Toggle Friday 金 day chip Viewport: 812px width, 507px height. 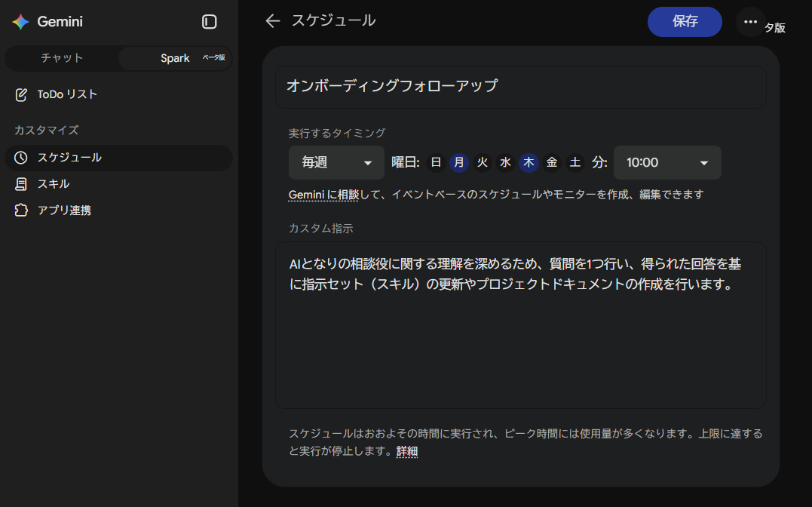[x=552, y=163]
